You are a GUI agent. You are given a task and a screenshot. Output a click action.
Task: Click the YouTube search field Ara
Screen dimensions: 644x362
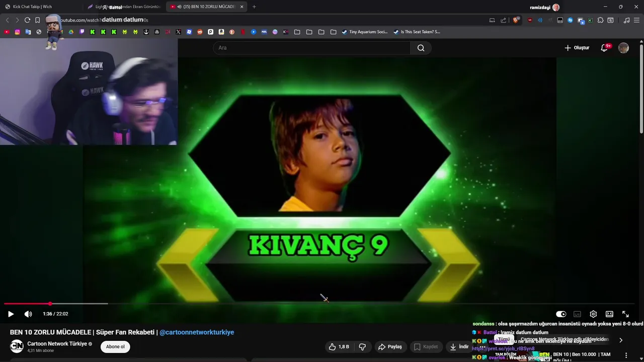pos(312,48)
